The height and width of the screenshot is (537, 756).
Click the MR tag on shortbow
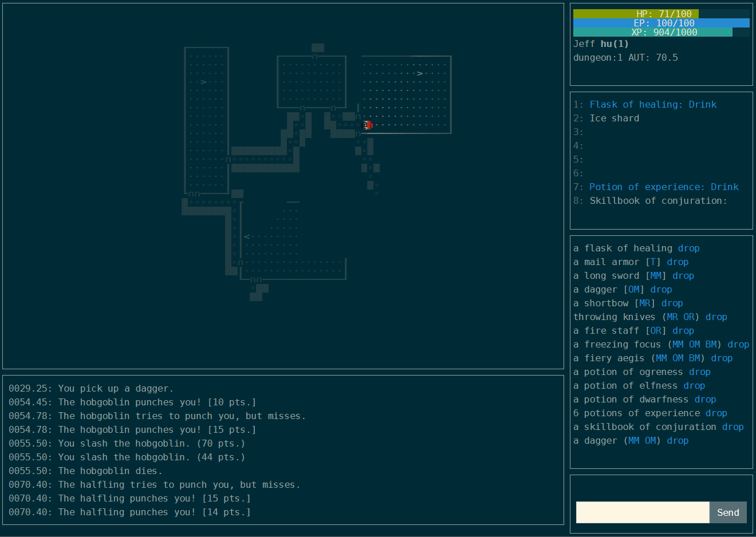[645, 303]
